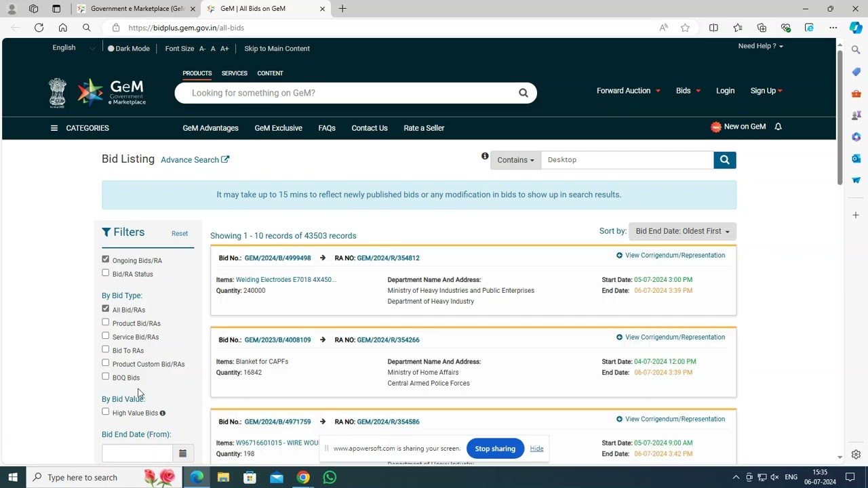Click the blue bid search button
Viewport: 868px width, 488px height.
click(x=724, y=160)
